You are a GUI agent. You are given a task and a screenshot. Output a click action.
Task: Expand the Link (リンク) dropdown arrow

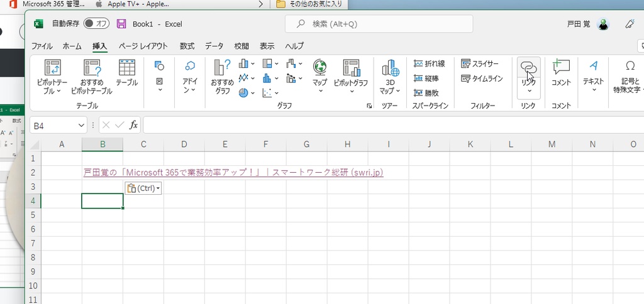pyautogui.click(x=530, y=91)
